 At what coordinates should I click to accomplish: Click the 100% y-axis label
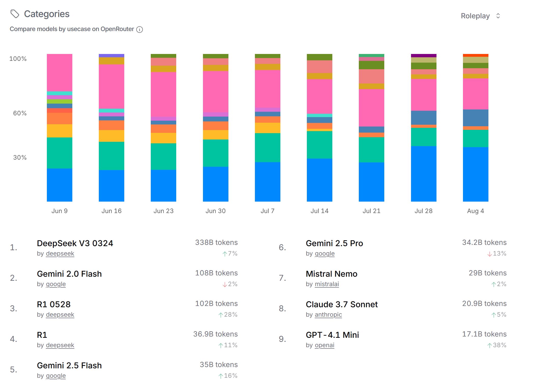point(18,59)
